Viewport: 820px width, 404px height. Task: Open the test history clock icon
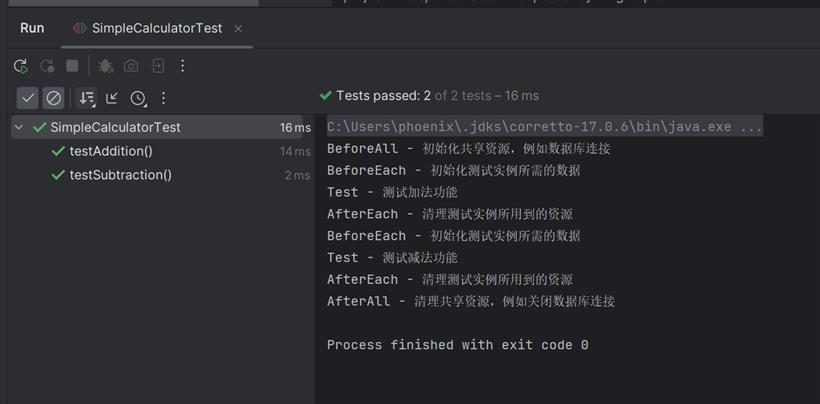point(139,98)
